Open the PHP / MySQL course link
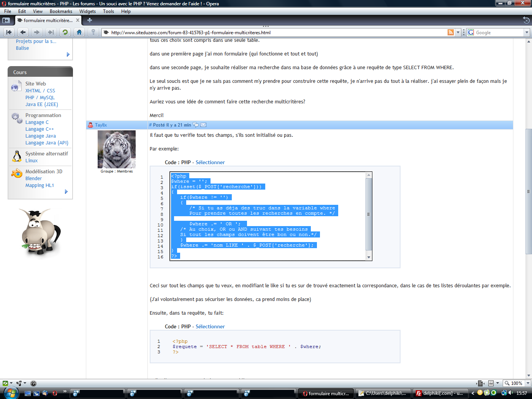This screenshot has width=532, height=399. coord(40,98)
